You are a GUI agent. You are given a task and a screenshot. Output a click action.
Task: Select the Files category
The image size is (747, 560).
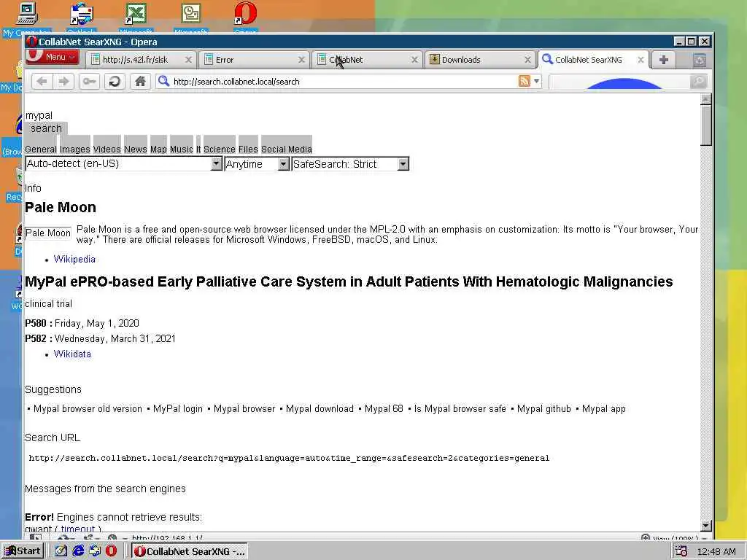coord(248,149)
